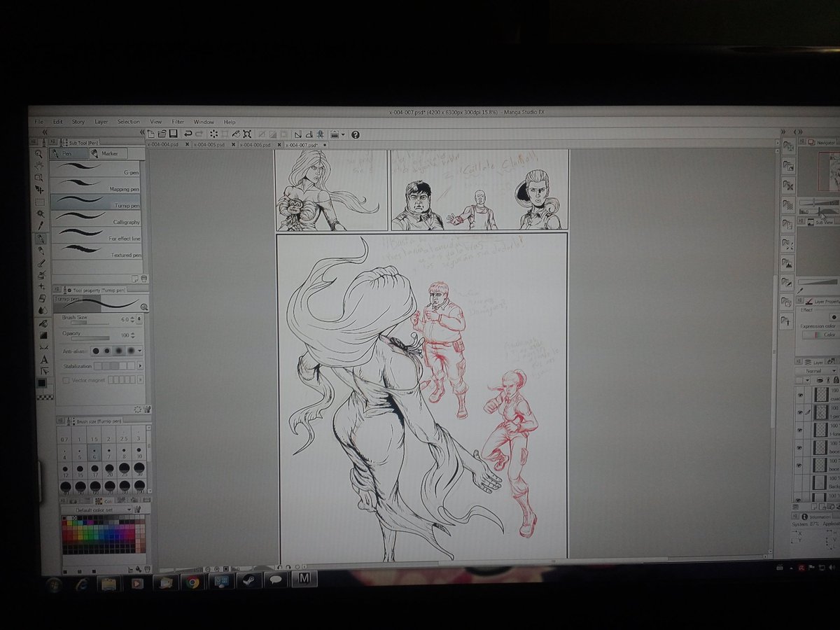Screen dimensions: 840x630
Task: Click the Undo arrow icon
Action: point(188,134)
